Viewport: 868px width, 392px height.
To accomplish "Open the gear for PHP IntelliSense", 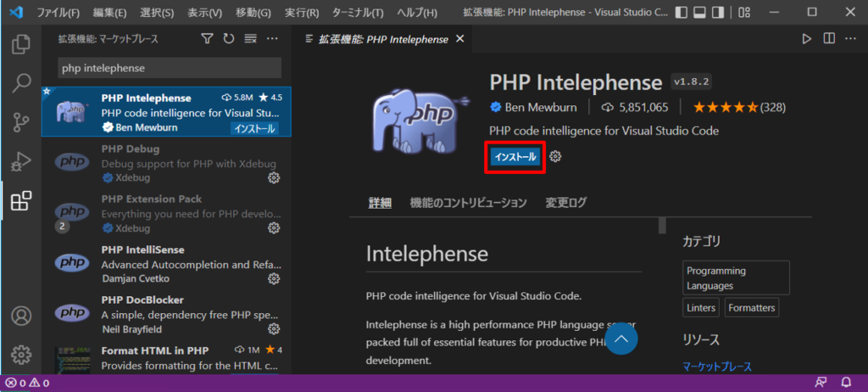I will click(x=274, y=278).
